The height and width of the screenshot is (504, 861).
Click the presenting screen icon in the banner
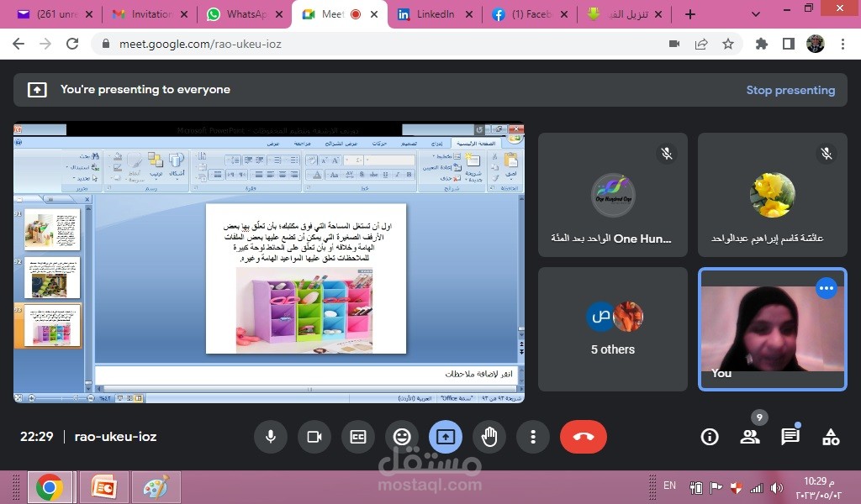pos(37,89)
